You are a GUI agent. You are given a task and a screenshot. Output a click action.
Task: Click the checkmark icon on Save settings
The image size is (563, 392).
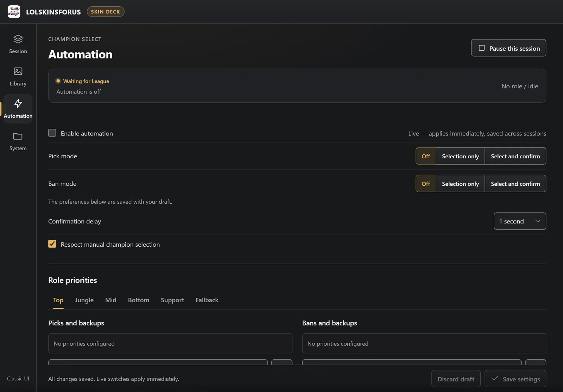click(x=495, y=379)
